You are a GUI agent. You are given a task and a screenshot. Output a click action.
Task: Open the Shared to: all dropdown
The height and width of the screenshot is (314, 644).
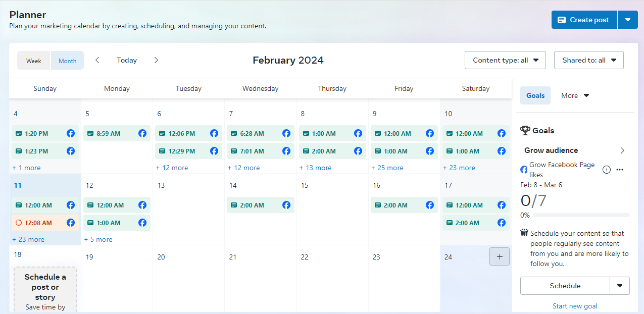(x=588, y=60)
